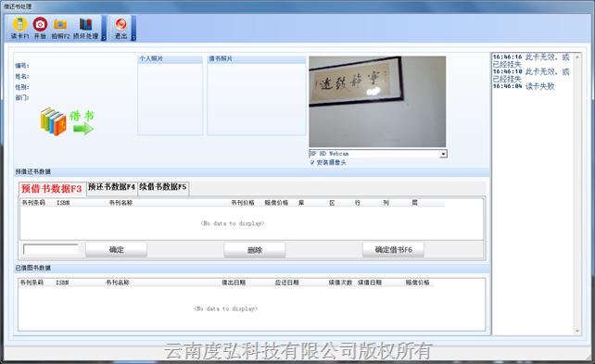Click the barcode input field beside 确定
This screenshot has width=595, height=364.
[51, 249]
